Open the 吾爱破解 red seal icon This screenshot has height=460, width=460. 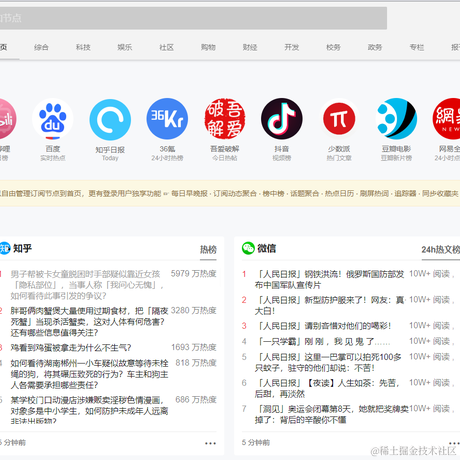[225, 119]
